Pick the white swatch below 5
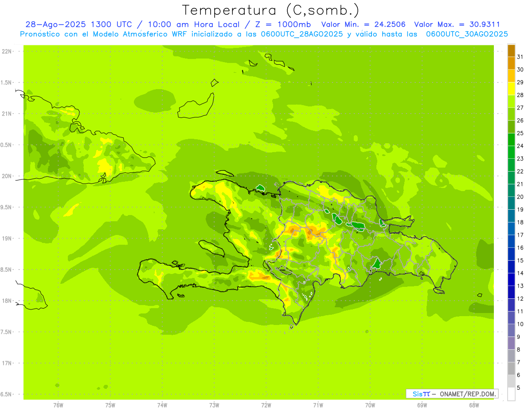 coord(511,394)
